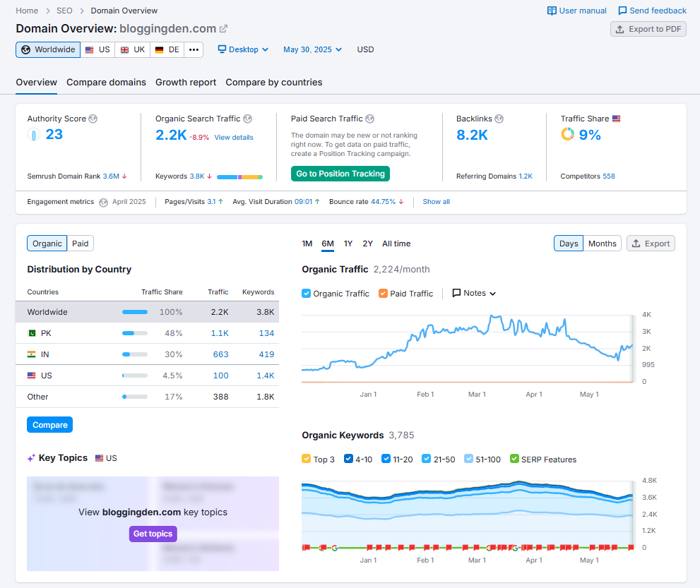Open the May 30, 2025 date dropdown
This screenshot has width=700, height=588.
point(312,49)
